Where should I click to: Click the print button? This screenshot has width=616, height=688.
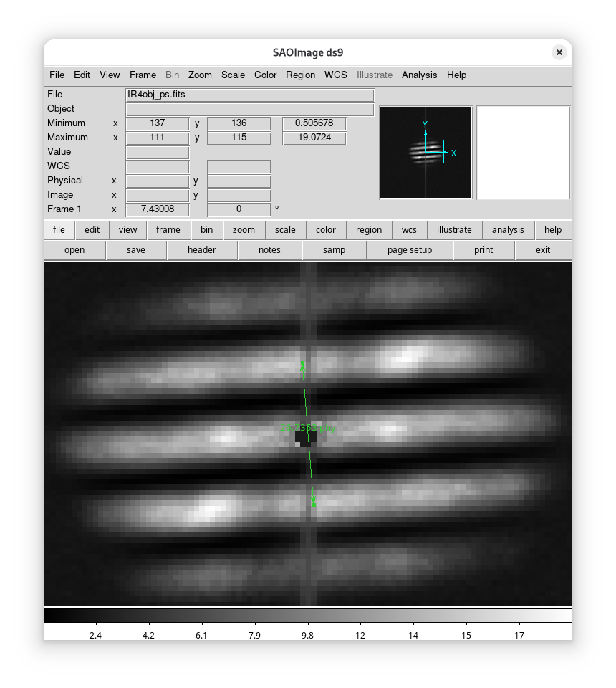pyautogui.click(x=483, y=250)
